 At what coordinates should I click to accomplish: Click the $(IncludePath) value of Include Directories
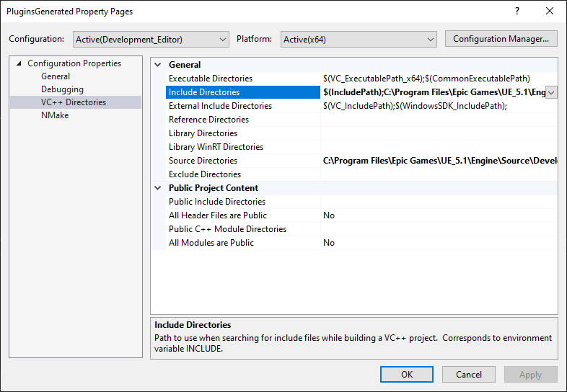click(434, 92)
